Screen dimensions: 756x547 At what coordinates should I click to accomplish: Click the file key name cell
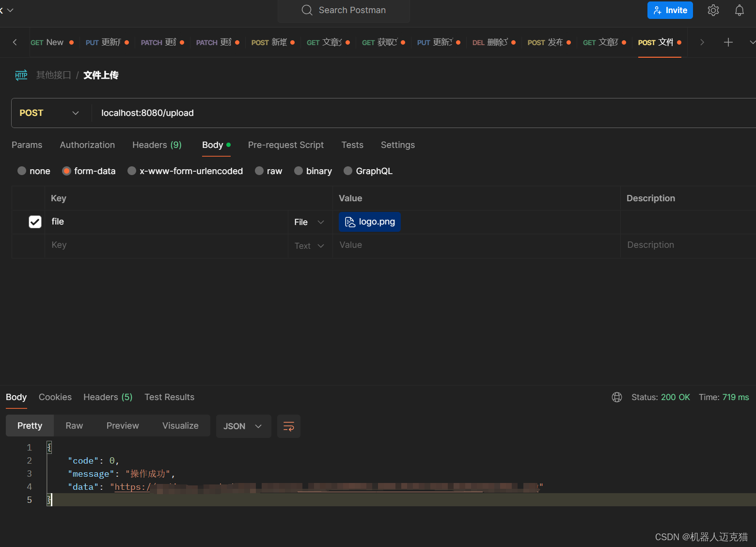pyautogui.click(x=166, y=222)
